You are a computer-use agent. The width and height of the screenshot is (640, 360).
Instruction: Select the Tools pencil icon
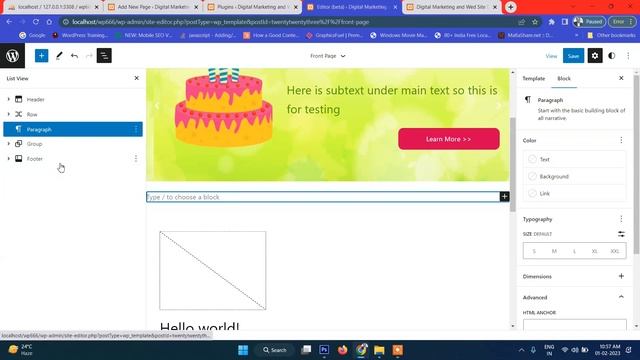click(59, 56)
